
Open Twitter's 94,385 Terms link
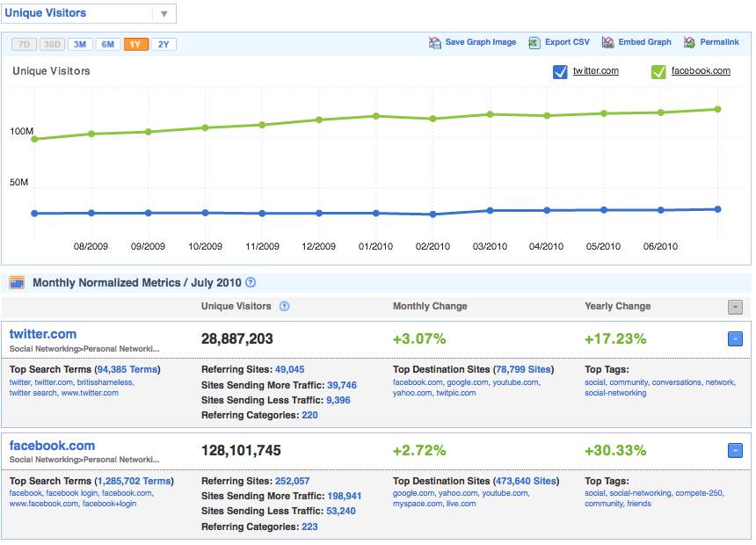pos(127,369)
